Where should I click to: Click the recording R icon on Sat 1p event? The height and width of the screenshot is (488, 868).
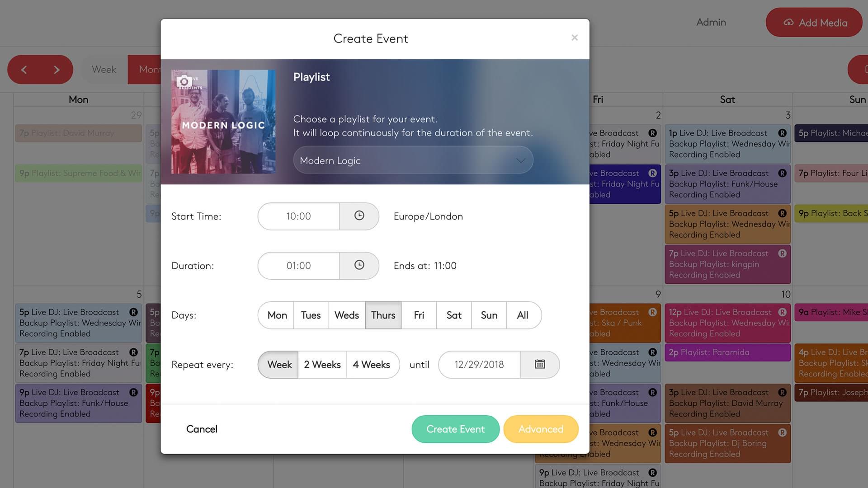[x=782, y=133]
